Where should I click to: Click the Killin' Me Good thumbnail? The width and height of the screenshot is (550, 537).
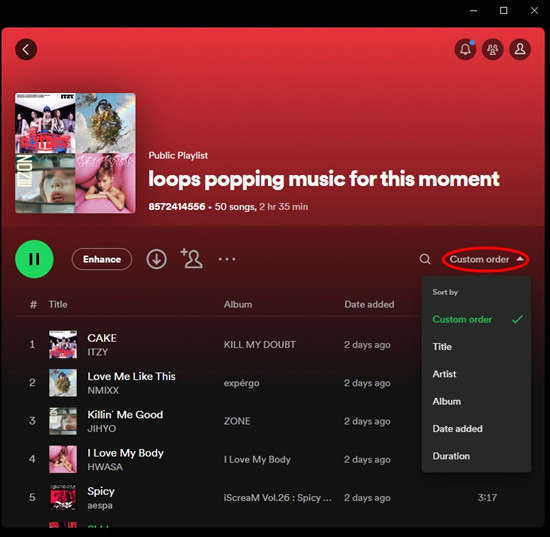pos(63,421)
